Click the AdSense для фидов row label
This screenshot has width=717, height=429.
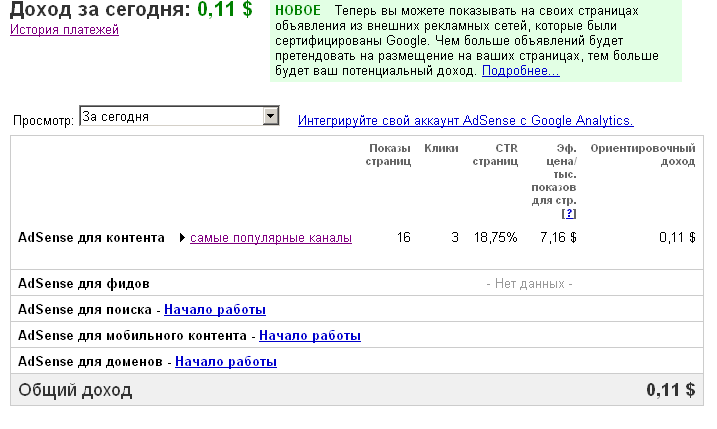tap(84, 284)
